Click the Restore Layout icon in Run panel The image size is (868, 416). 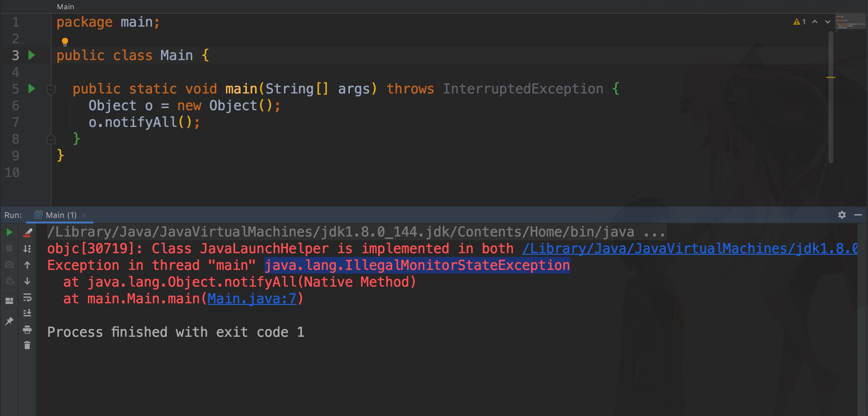[9, 301]
